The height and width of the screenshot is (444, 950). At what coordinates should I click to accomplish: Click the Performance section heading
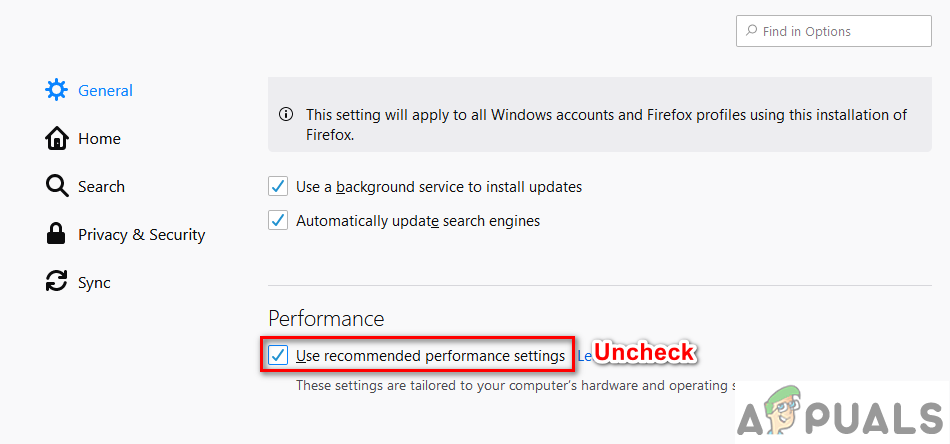[x=326, y=318]
